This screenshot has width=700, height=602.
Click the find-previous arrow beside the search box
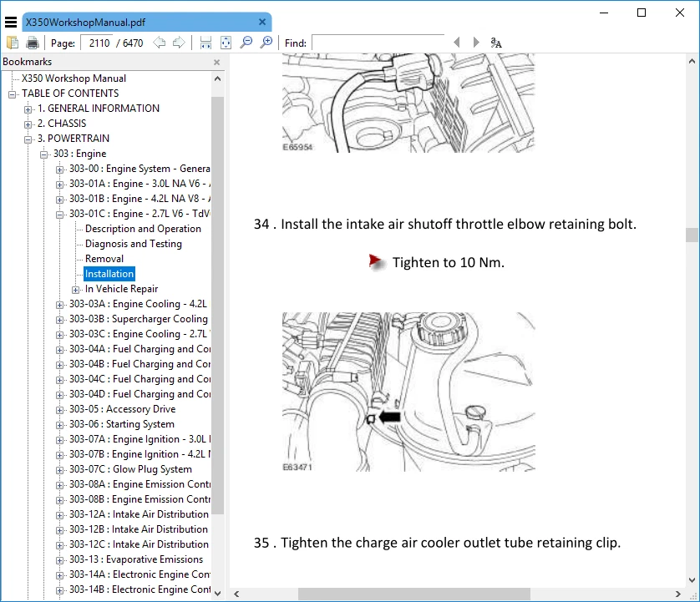[x=456, y=42]
